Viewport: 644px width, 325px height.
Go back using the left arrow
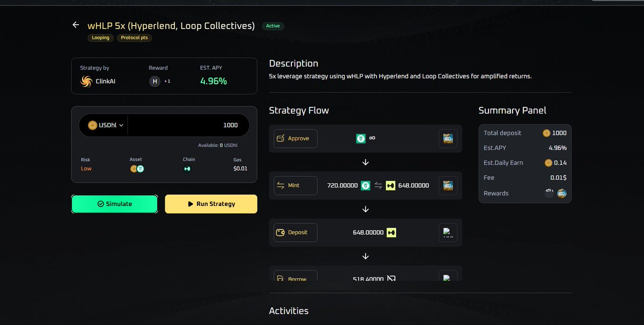(x=76, y=25)
